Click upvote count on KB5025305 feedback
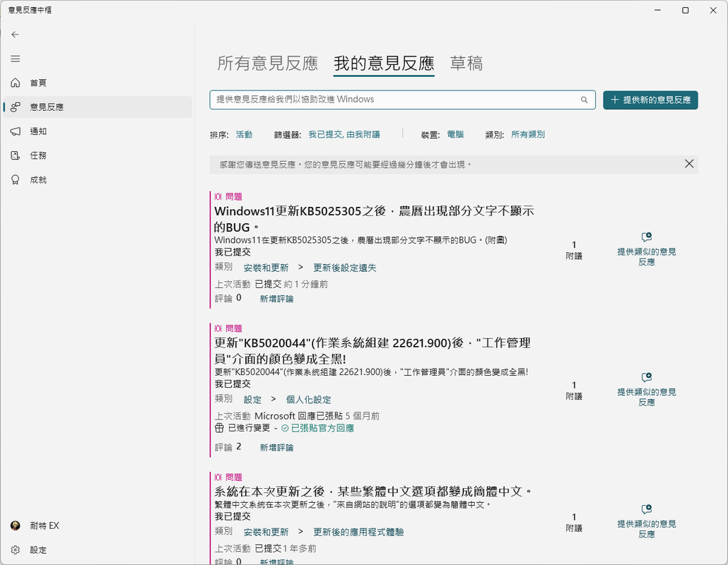 [x=574, y=249]
